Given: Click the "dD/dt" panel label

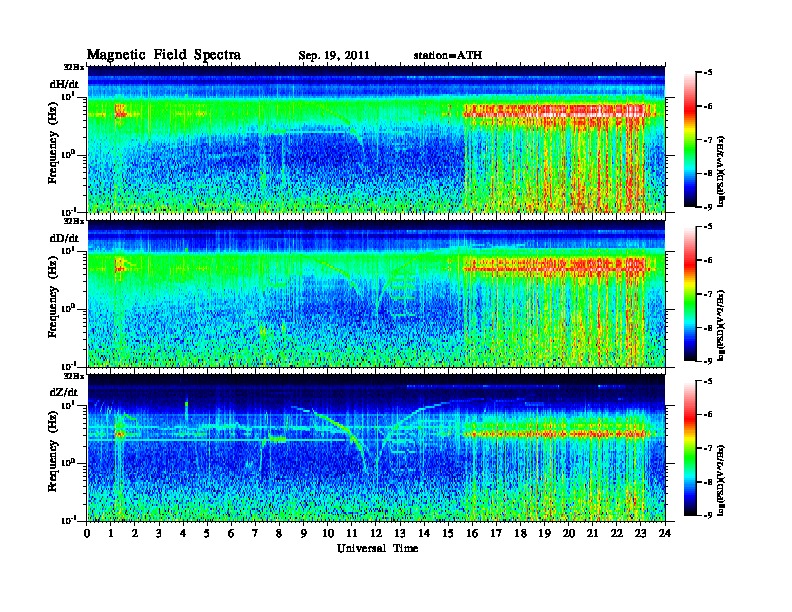Looking at the screenshot, I should pyautogui.click(x=64, y=238).
